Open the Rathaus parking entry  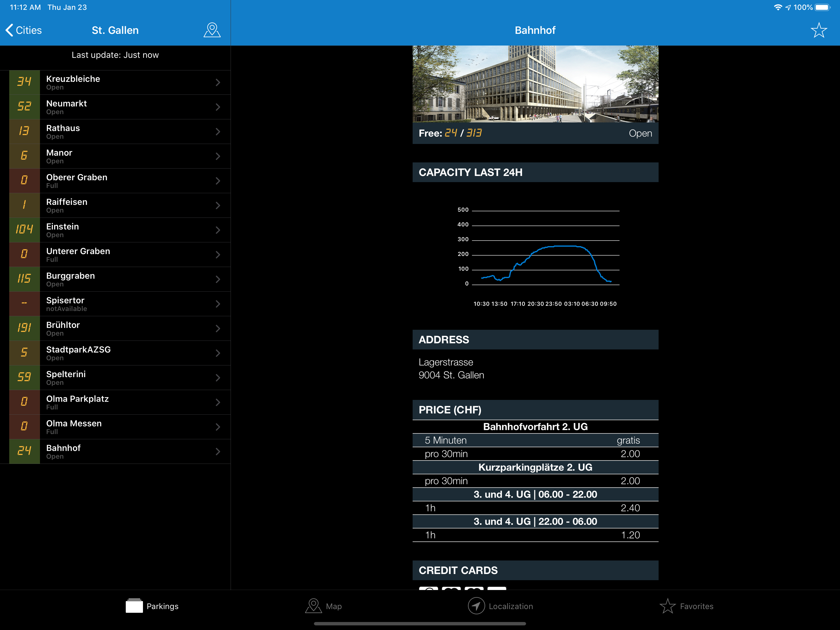(x=120, y=131)
